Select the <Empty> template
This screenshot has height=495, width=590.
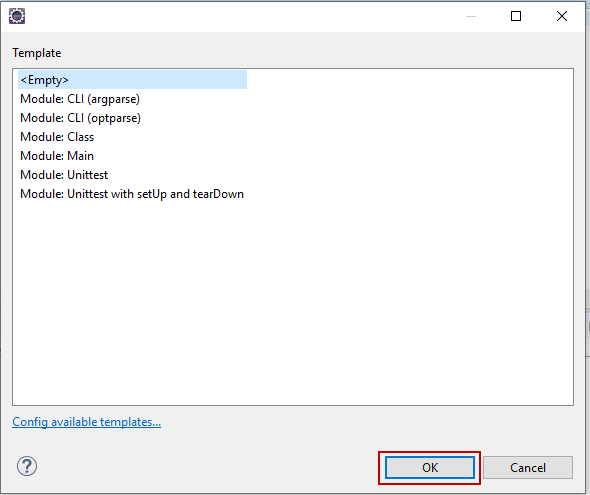(132, 80)
